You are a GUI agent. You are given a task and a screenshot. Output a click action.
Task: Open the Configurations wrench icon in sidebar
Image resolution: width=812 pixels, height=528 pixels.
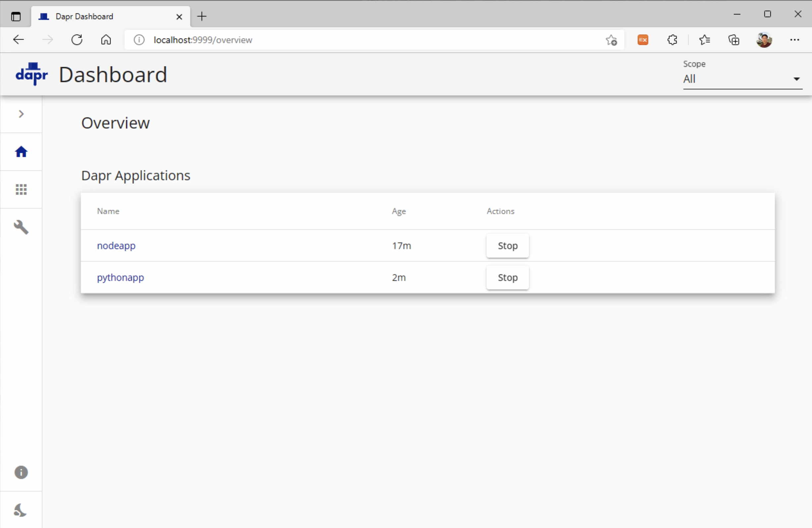21,227
